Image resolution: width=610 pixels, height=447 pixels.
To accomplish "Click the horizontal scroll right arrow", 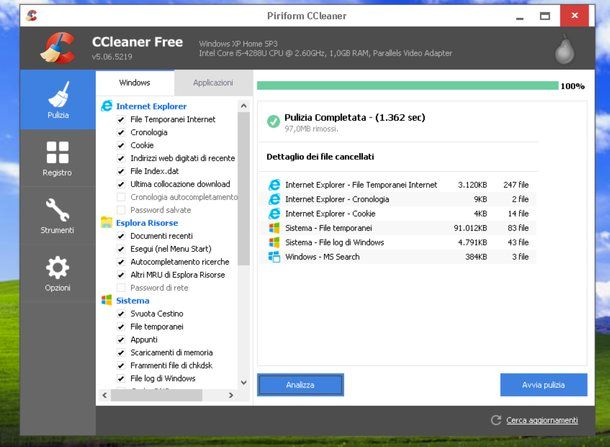I will click(x=231, y=395).
